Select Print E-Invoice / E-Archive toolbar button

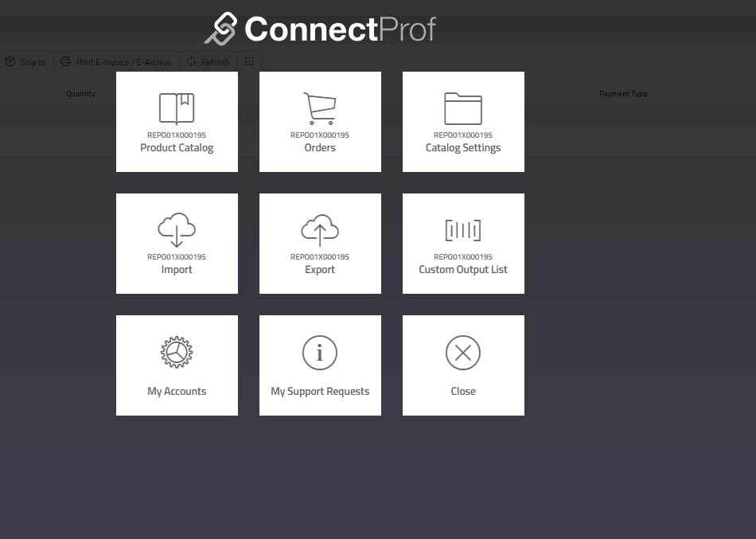[x=115, y=62]
